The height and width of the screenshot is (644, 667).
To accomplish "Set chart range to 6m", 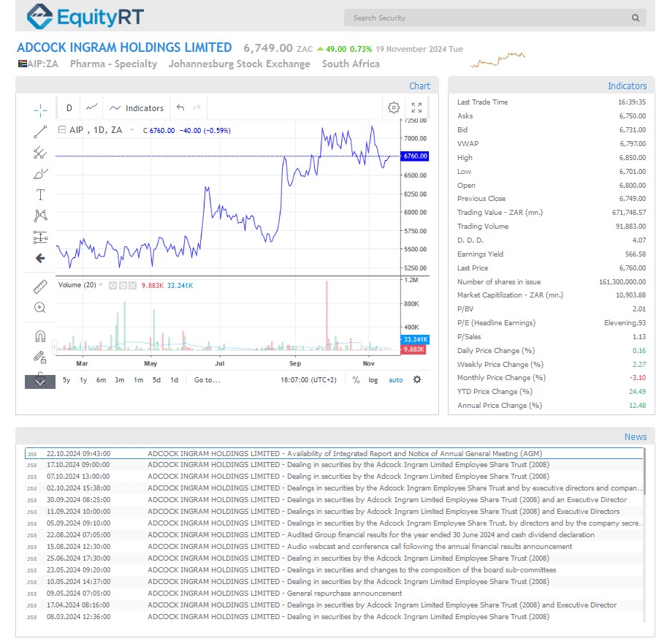I will [x=102, y=380].
